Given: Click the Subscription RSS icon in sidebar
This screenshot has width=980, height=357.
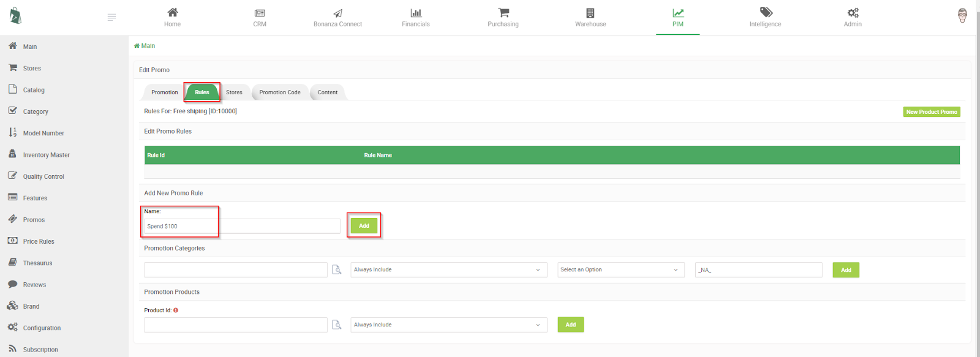Looking at the screenshot, I should click(12, 349).
